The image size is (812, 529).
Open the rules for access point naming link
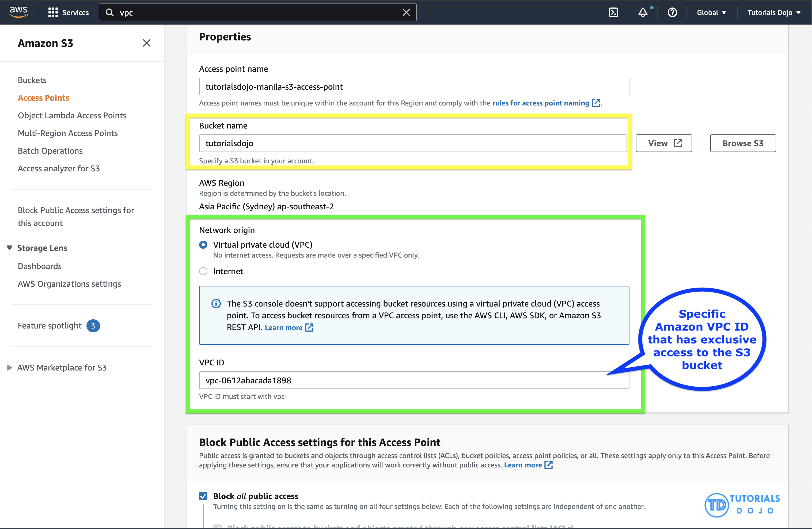click(x=545, y=103)
